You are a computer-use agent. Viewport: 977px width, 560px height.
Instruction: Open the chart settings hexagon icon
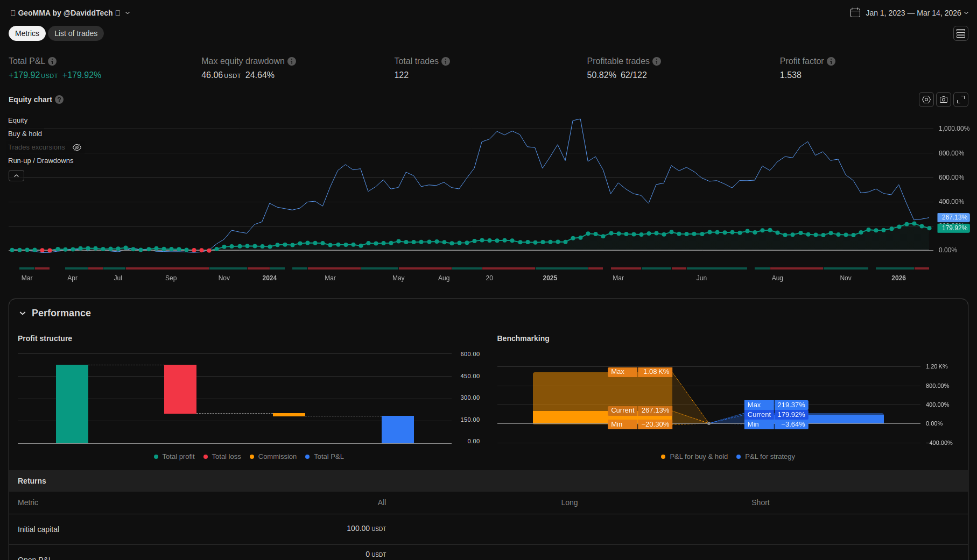tap(926, 100)
